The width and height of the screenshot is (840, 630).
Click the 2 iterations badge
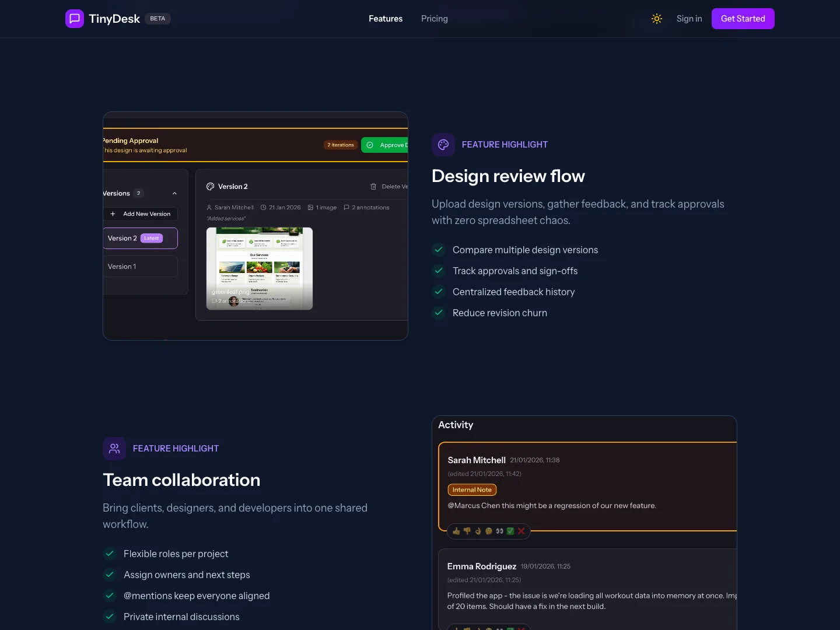[341, 145]
